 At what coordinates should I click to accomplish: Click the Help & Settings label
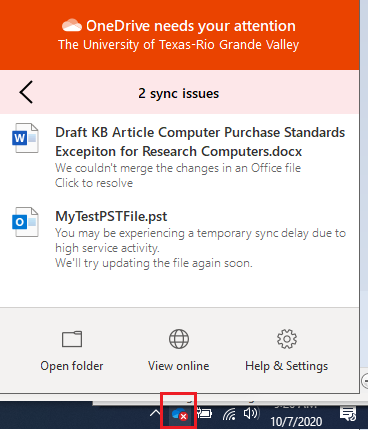click(x=287, y=366)
